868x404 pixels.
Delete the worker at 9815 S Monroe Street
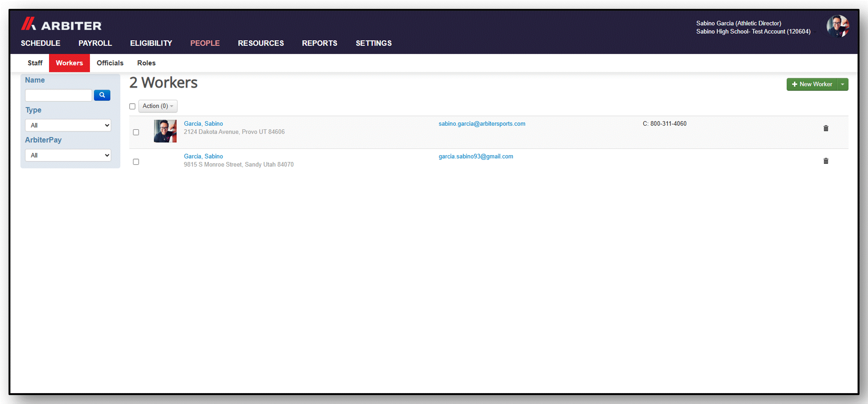tap(826, 161)
